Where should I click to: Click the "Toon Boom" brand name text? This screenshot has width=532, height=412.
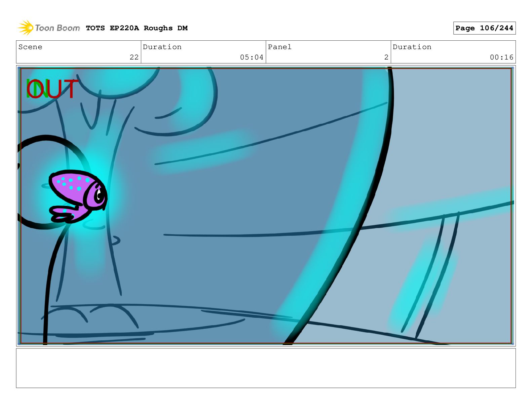(58, 28)
